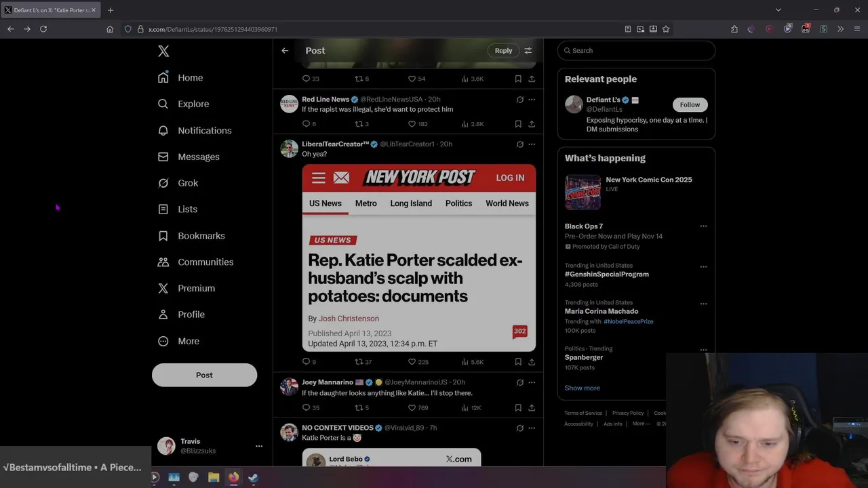Screen dimensions: 868x488
Task: Bookmark this page with star icon
Action: click(x=666, y=29)
